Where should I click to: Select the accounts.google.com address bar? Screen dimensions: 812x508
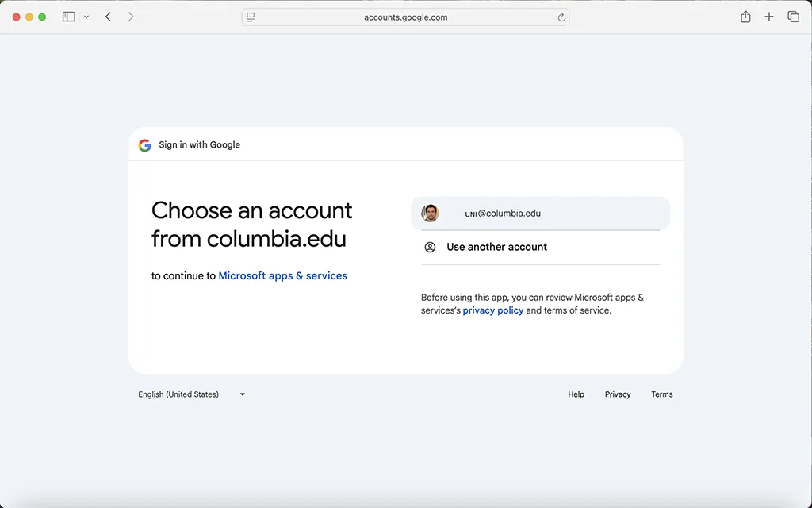(405, 17)
